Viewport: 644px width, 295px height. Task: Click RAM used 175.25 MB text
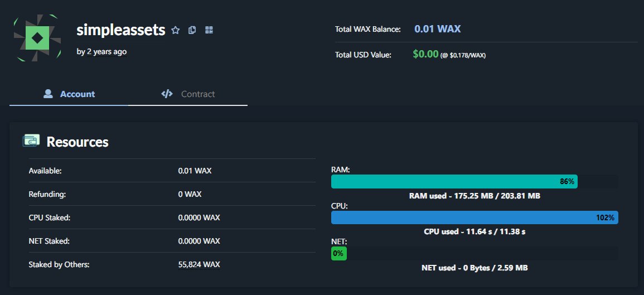pos(474,196)
